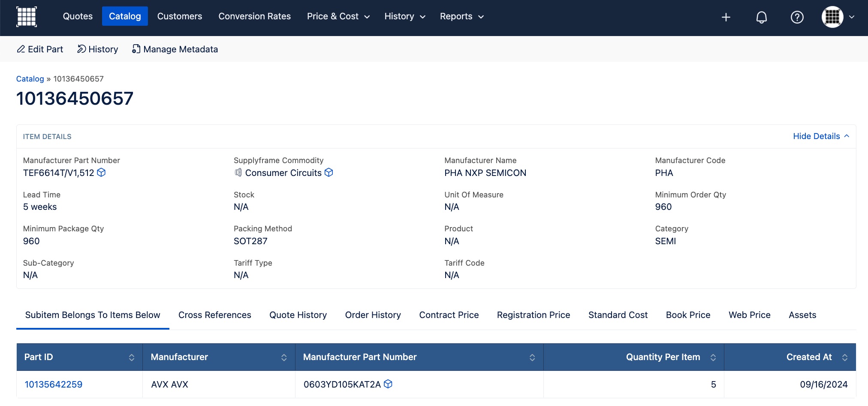868x406 pixels.
Task: Click the 5 weeks lead time value
Action: (40, 206)
